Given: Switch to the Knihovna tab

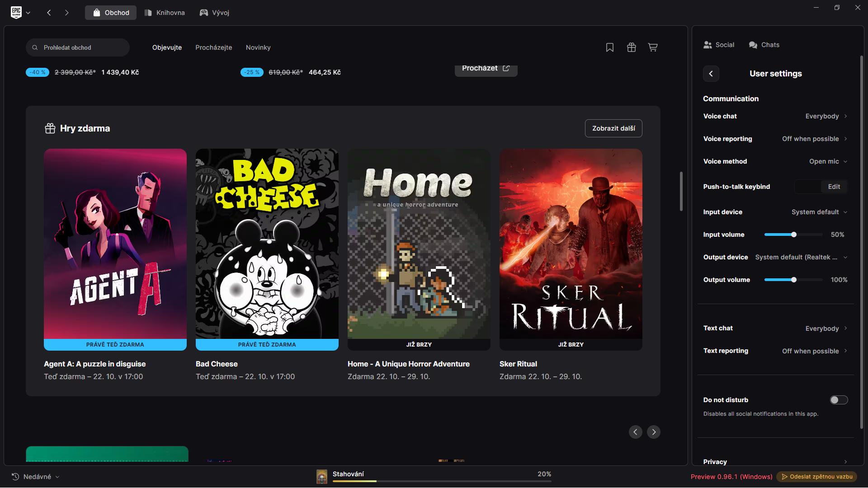Looking at the screenshot, I should click(x=165, y=13).
